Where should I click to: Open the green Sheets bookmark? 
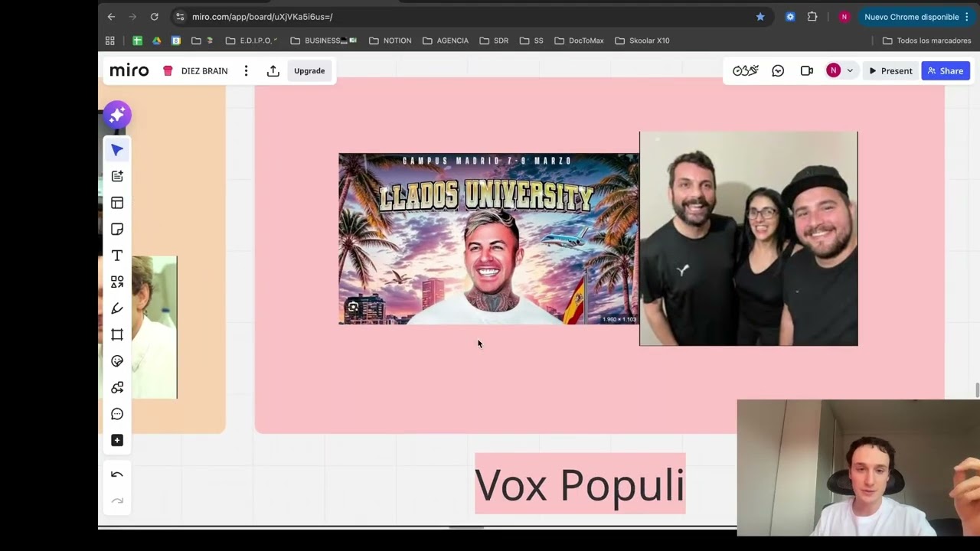(x=137, y=41)
